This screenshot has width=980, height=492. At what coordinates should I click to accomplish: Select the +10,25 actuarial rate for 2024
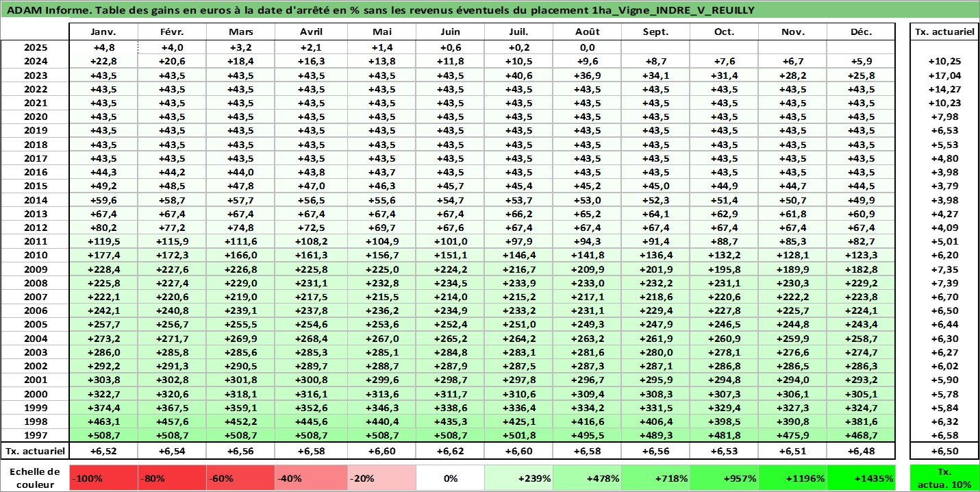point(944,62)
